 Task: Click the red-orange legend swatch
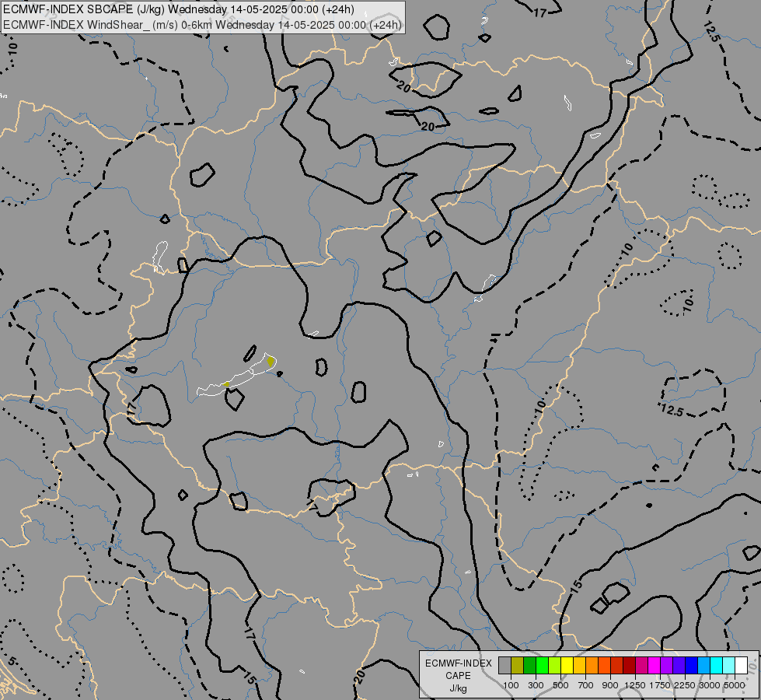click(x=604, y=666)
